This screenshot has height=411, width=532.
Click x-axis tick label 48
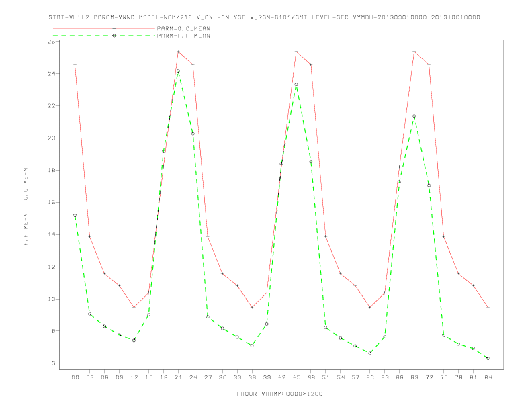point(311,377)
